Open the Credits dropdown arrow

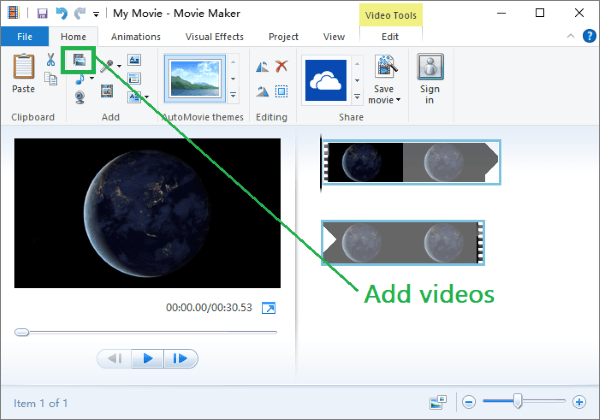point(147,97)
